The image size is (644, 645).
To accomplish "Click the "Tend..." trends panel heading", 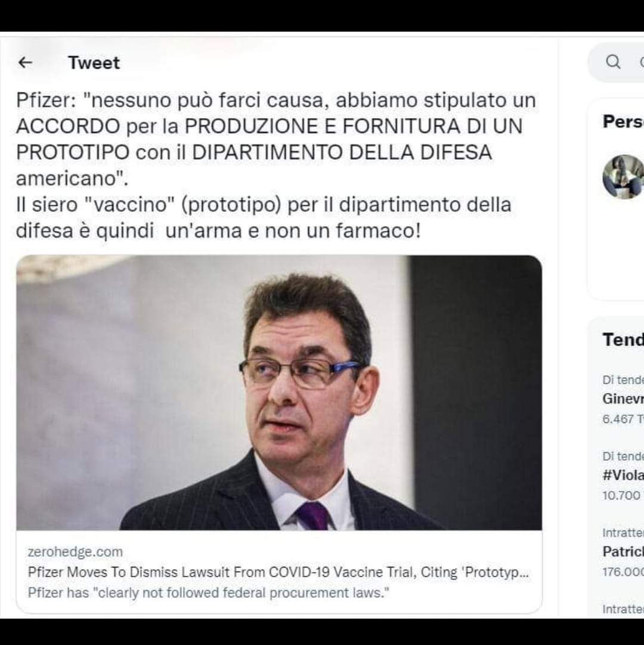I will [x=623, y=340].
